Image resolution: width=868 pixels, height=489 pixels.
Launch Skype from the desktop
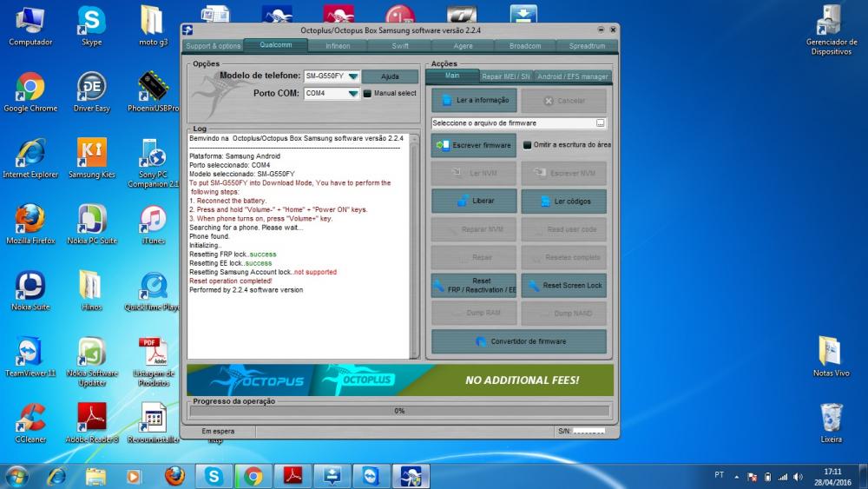[x=91, y=27]
